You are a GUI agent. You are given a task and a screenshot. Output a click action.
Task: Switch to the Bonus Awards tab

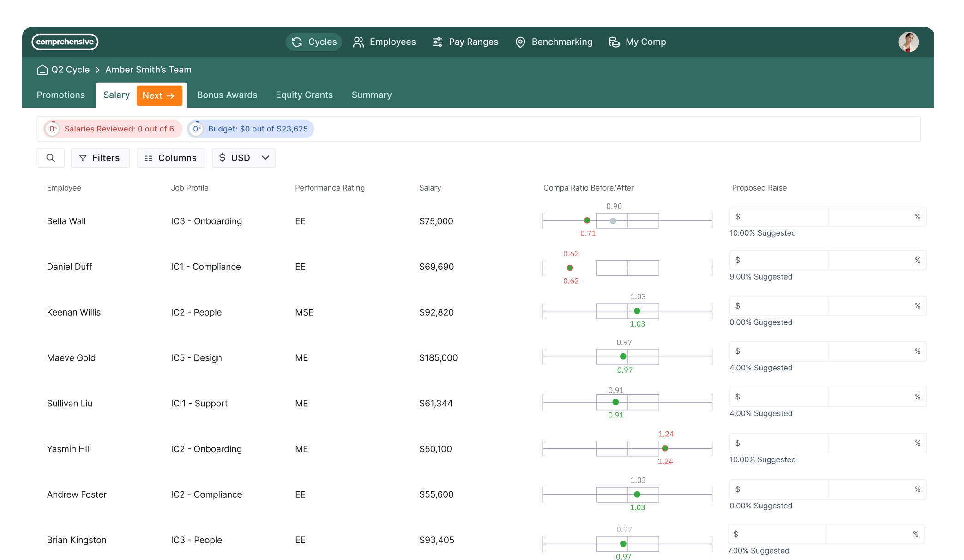227,95
